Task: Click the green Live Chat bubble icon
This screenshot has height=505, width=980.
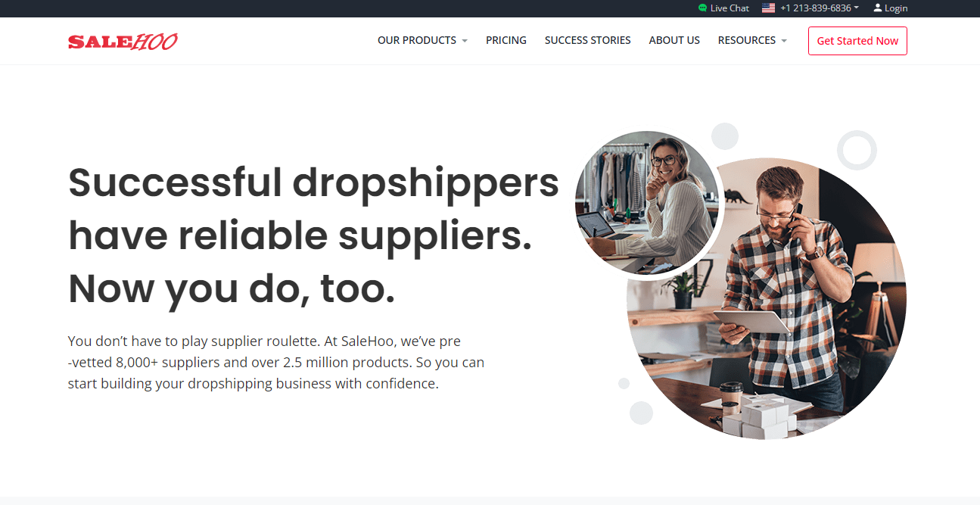Action: (703, 8)
